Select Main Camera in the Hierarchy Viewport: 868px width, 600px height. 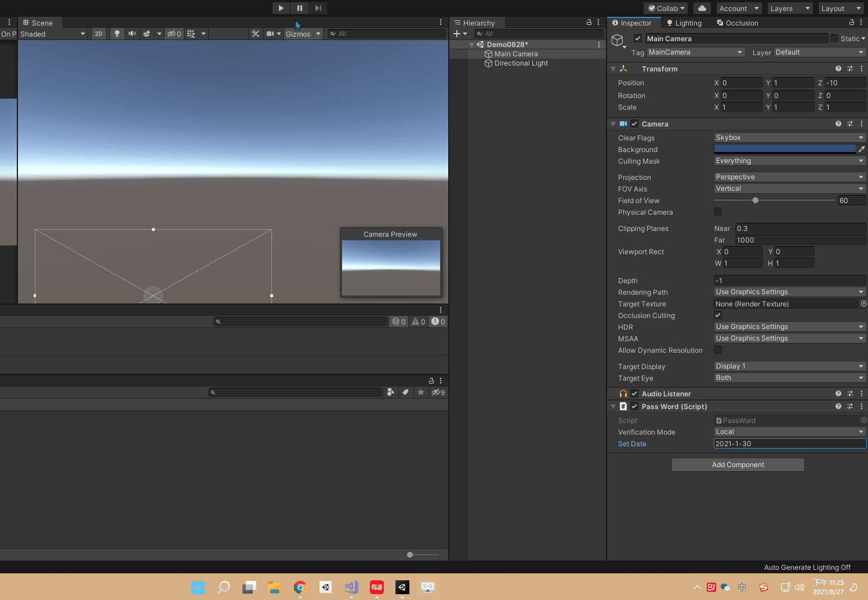point(516,54)
